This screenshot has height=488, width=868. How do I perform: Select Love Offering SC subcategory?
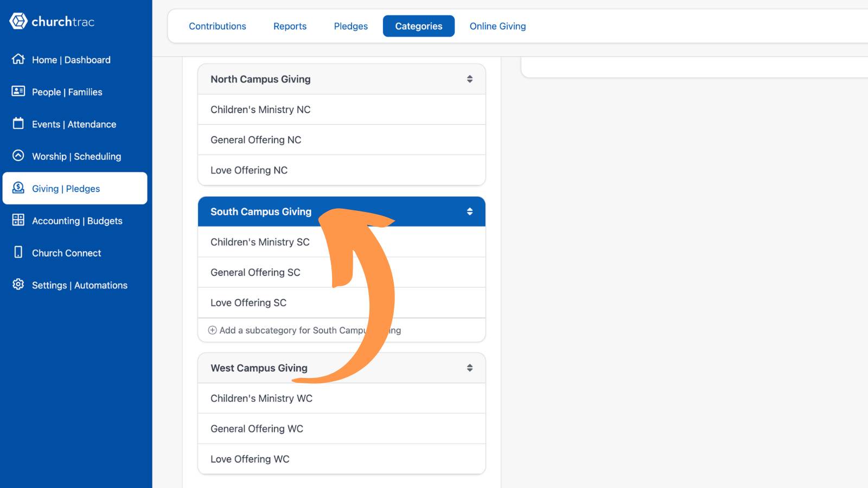342,303
